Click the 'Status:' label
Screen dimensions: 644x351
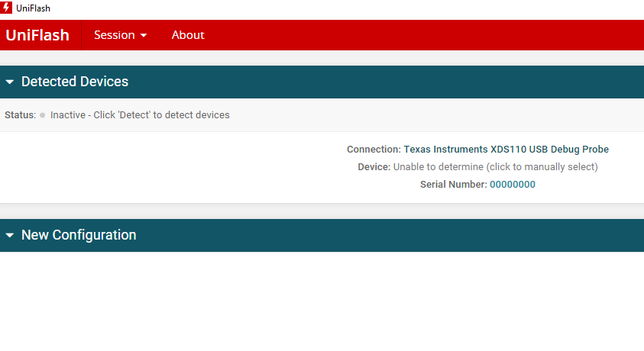click(20, 114)
